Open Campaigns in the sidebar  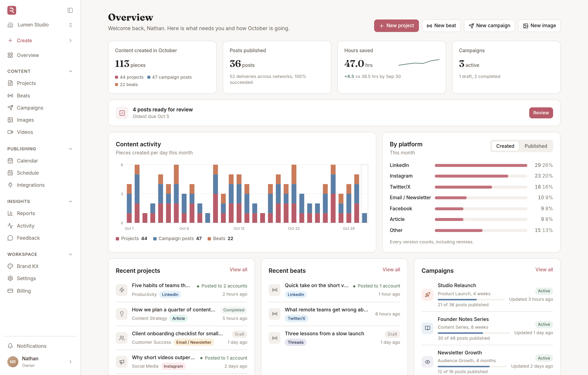click(40, 108)
